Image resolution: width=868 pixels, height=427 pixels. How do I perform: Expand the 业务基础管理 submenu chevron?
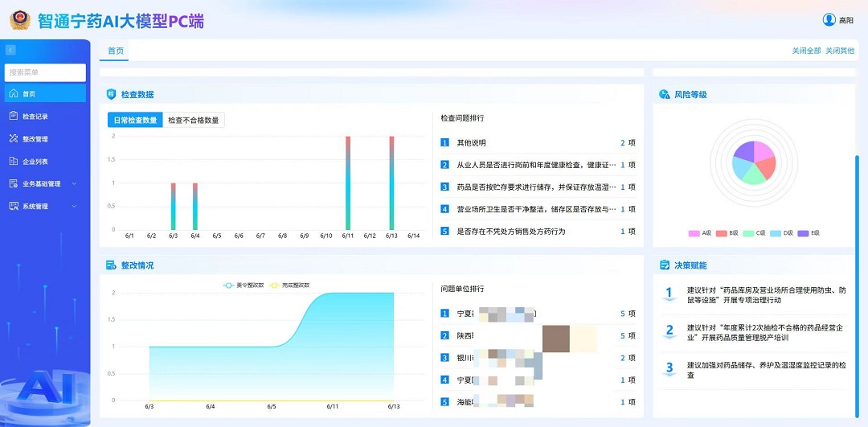(x=75, y=184)
